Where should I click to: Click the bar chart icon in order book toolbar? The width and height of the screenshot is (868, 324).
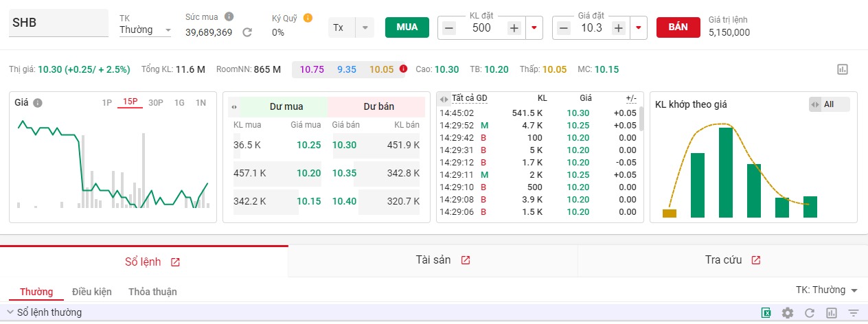point(832,313)
